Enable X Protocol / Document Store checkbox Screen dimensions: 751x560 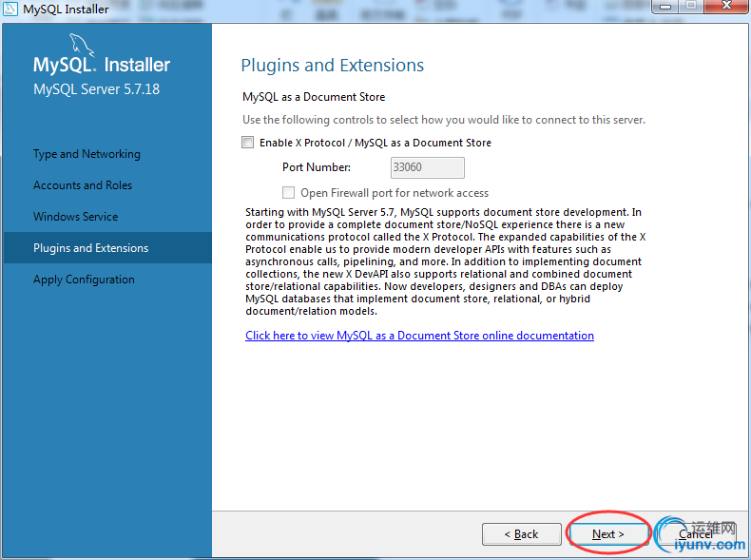click(247, 143)
